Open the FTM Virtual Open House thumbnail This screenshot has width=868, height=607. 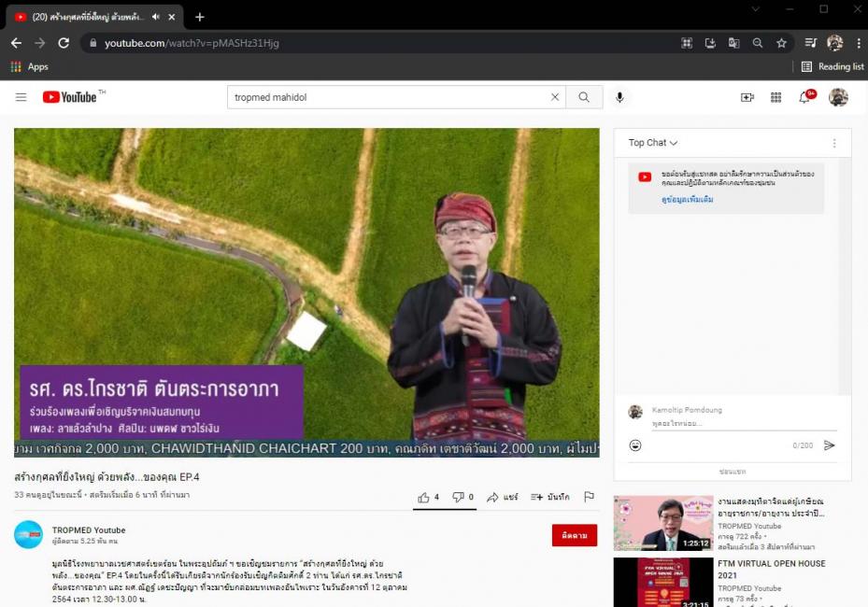coord(663,582)
